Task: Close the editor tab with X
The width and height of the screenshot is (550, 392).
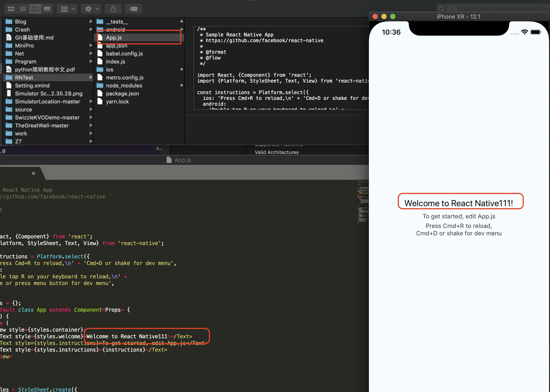Action: click(x=34, y=173)
